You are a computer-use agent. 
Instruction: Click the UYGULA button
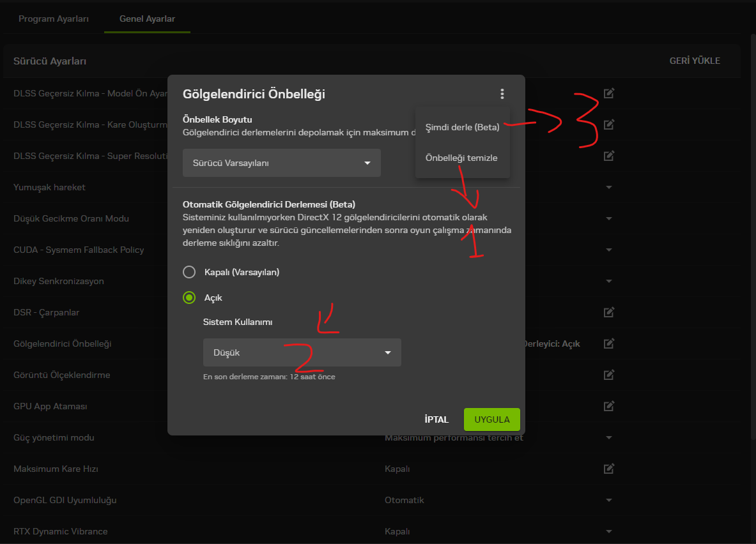(x=492, y=419)
